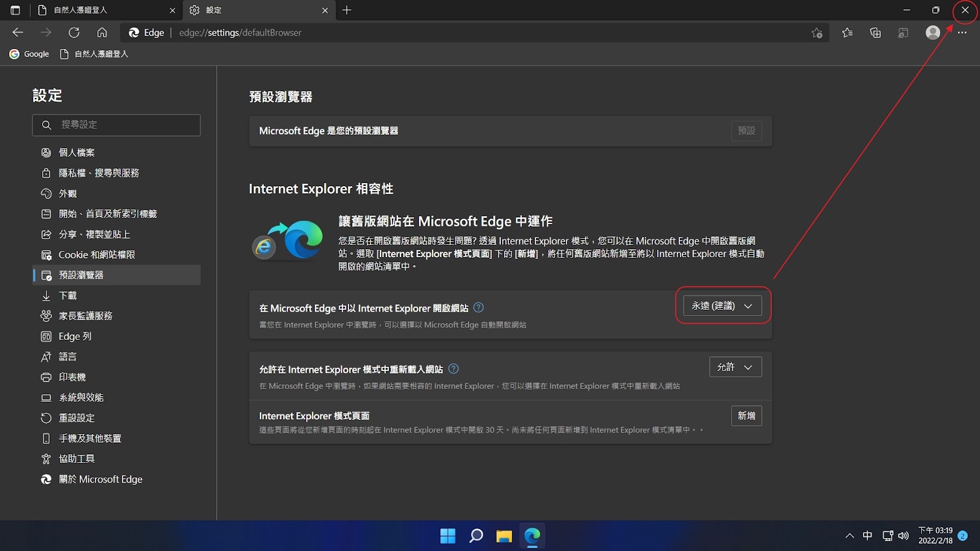Open 協助工具 settings section
Viewport: 980px width, 551px height.
(116, 459)
